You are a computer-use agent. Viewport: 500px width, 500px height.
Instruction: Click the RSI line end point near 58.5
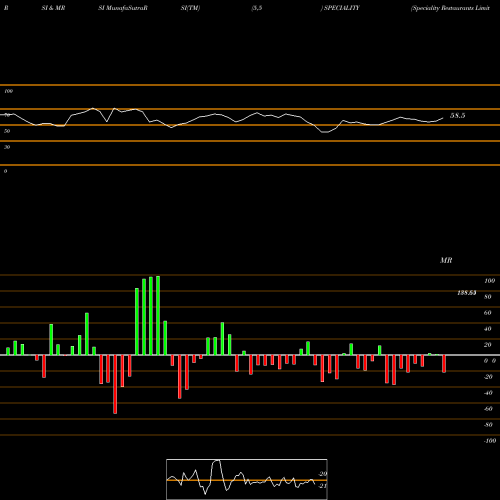pos(443,118)
